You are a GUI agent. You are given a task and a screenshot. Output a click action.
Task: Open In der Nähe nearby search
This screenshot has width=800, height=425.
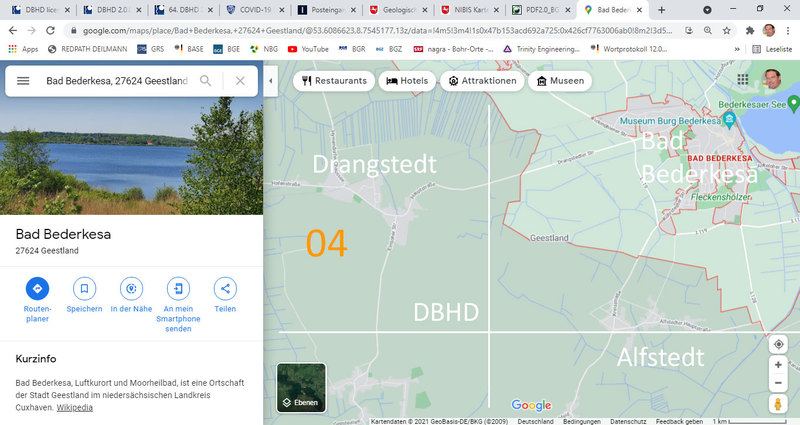point(131,289)
